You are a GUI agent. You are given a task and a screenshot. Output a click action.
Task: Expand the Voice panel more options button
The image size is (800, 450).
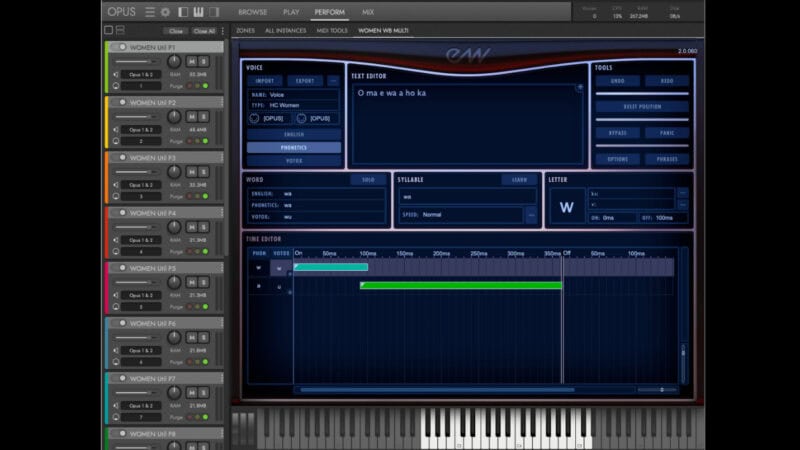tap(333, 81)
